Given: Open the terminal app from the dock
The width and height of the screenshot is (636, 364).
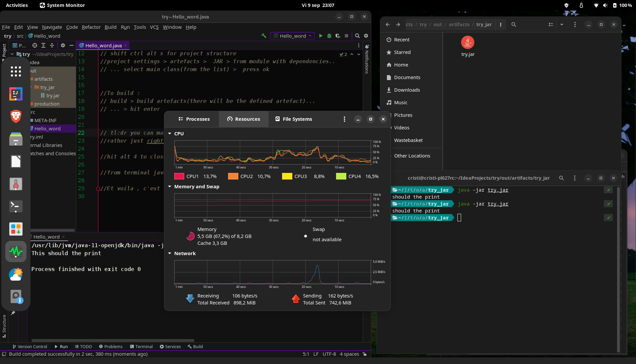Looking at the screenshot, I should point(16,206).
